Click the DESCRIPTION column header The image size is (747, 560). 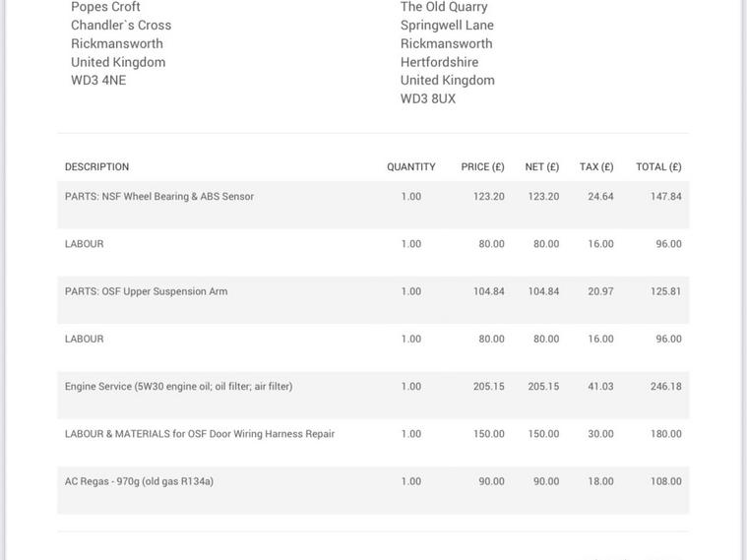[96, 166]
